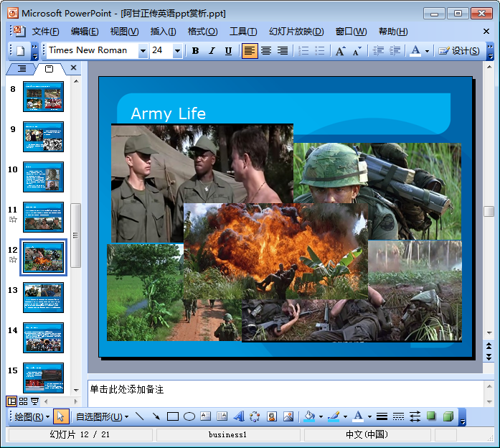Screen dimensions: 500x448
Task: Open the File (文件) menu
Action: pyautogui.click(x=46, y=32)
